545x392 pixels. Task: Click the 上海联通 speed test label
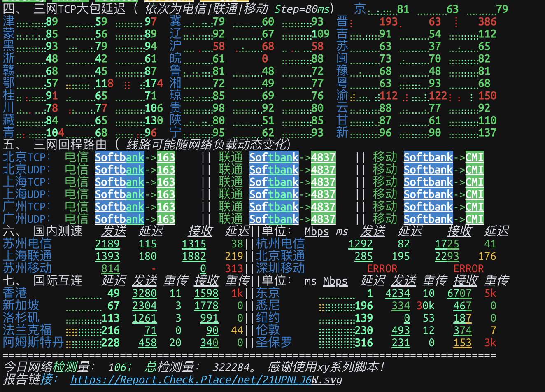27,256
